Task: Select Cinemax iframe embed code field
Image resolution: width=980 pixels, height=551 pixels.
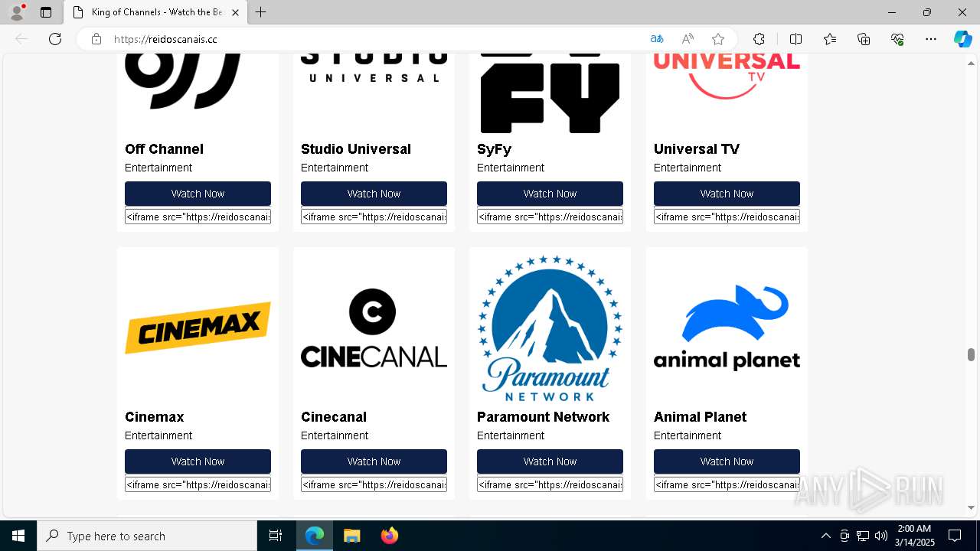Action: tap(198, 484)
